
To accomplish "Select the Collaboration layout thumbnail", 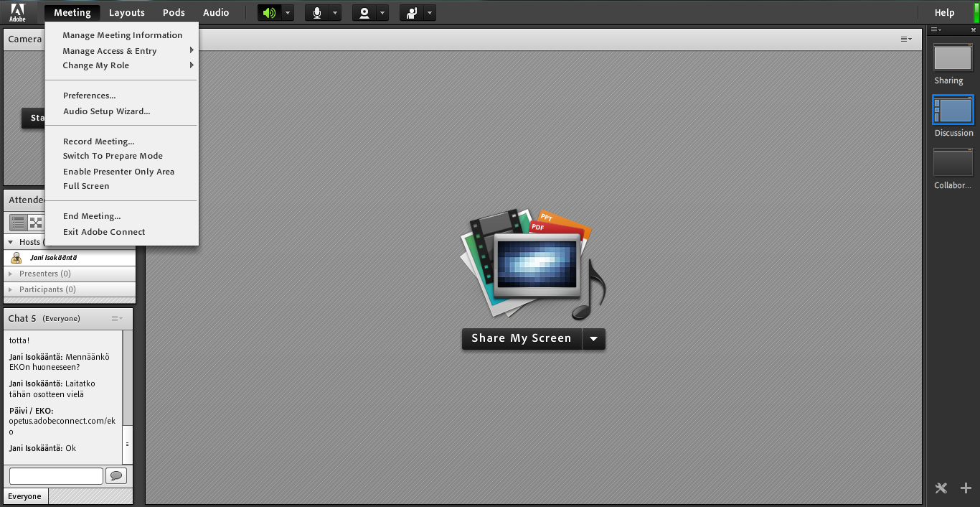I will click(x=953, y=162).
